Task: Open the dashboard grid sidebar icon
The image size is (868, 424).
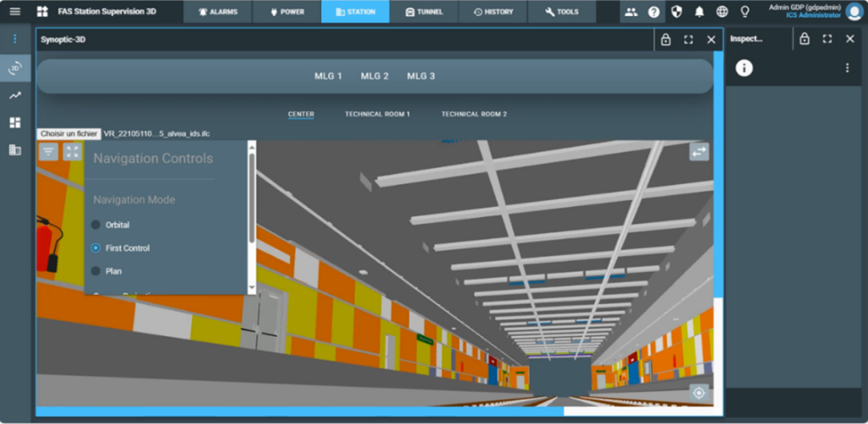Action: 14,123
